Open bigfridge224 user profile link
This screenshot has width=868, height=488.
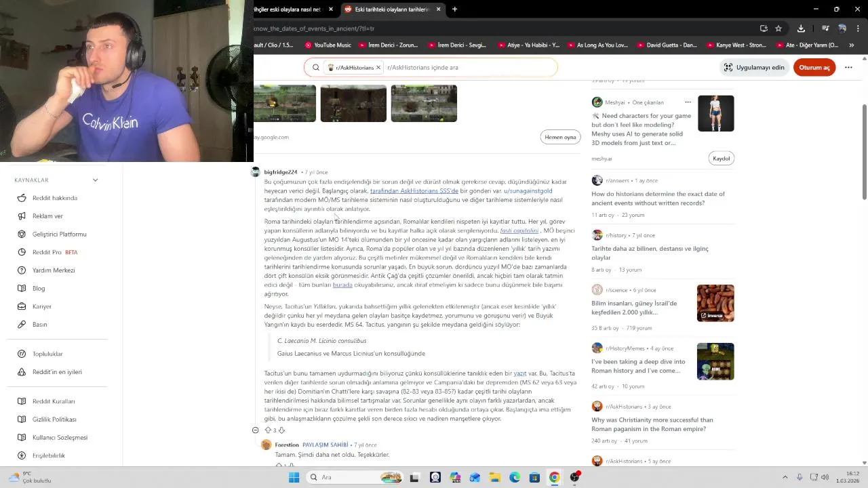point(281,172)
